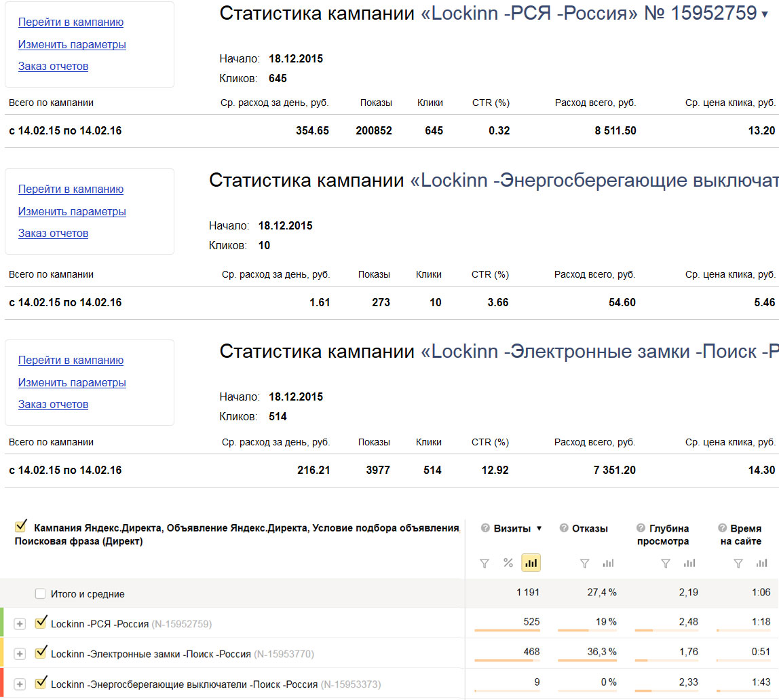Click the bar chart icon under Визиты

531,563
